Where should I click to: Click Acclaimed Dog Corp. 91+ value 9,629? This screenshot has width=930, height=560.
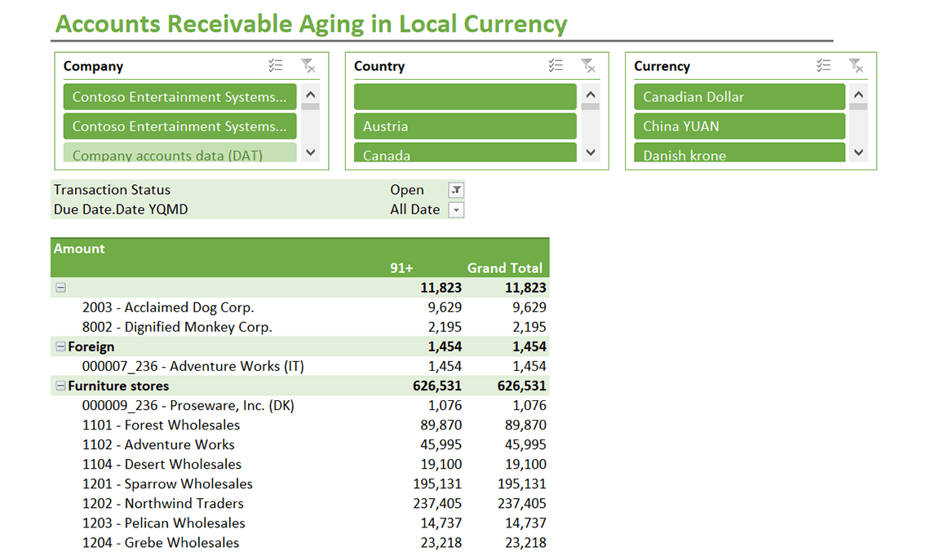click(445, 307)
